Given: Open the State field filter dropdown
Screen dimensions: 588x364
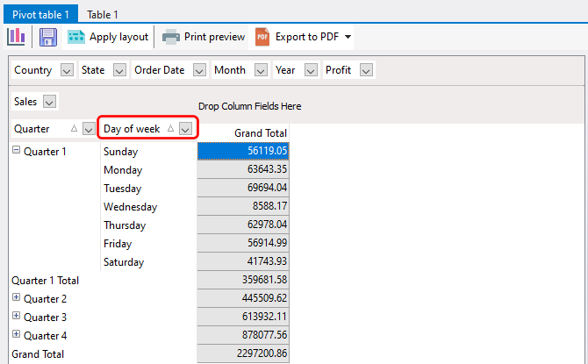Looking at the screenshot, I should pos(119,70).
